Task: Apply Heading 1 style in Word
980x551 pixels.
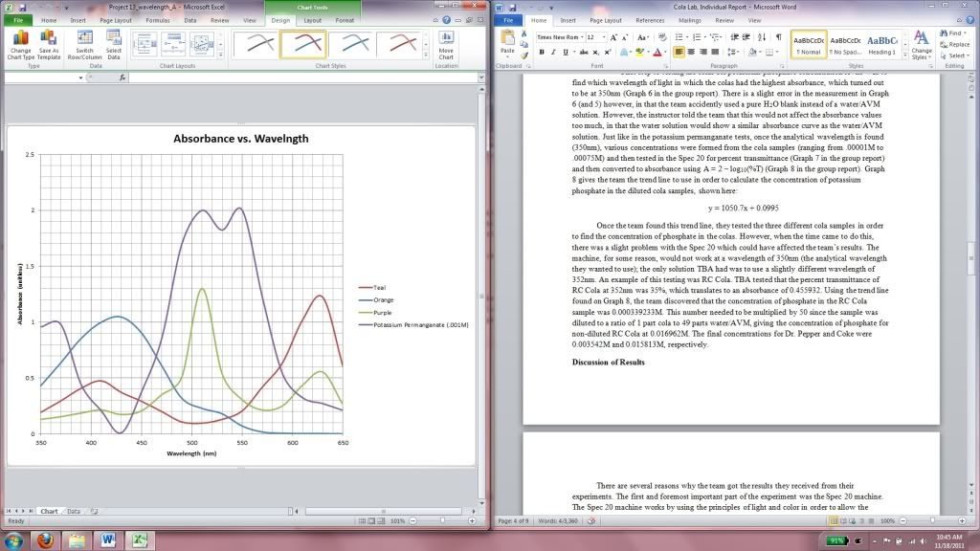Action: coord(881,45)
